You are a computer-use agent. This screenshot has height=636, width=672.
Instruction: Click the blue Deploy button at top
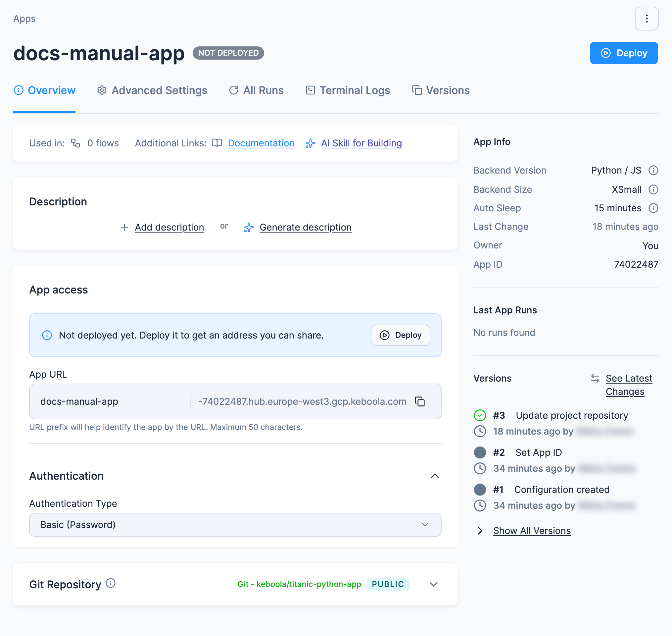coord(624,53)
